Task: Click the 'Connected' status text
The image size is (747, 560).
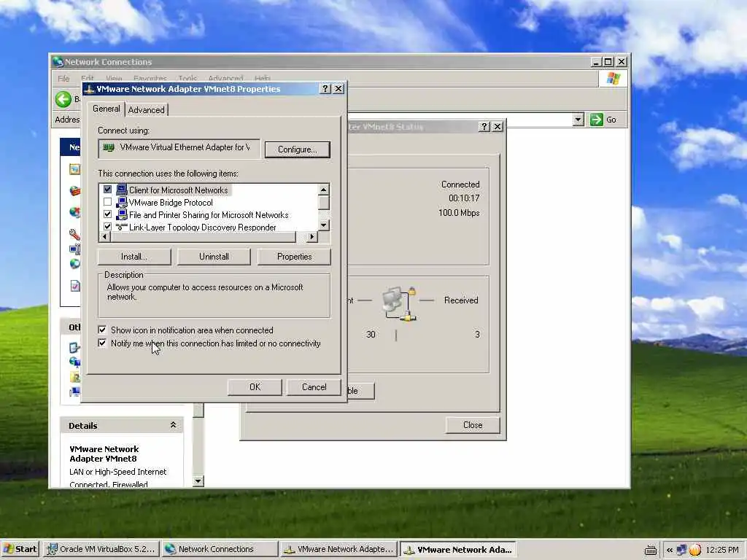Action: pos(460,184)
